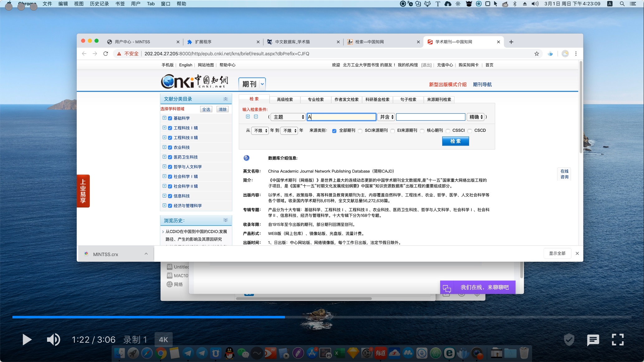Open the 期刊 database type dropdown
Image resolution: width=644 pixels, height=362 pixels.
[x=252, y=84]
